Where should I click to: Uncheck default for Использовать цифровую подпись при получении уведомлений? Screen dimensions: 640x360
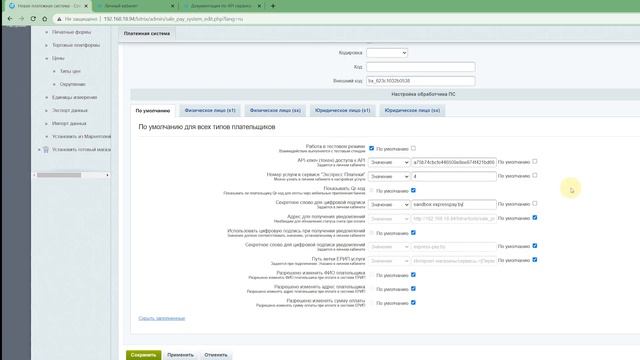(413, 233)
